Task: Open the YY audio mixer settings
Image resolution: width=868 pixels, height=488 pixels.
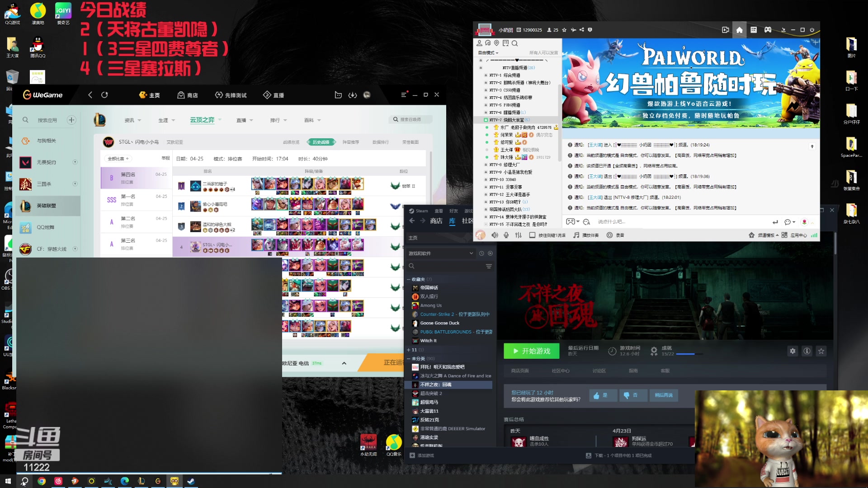Action: pos(519,235)
